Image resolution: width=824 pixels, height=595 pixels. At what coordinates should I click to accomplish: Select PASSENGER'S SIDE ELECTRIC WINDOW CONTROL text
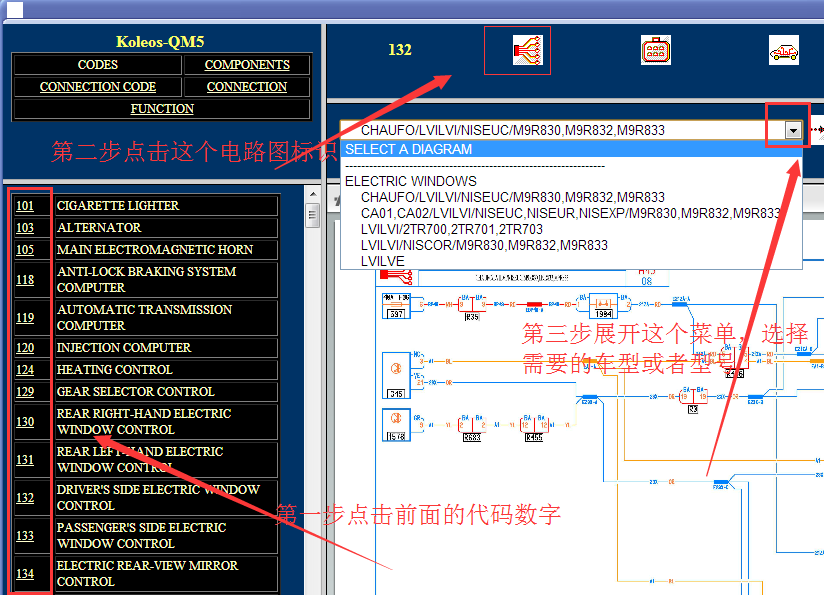tap(141, 536)
